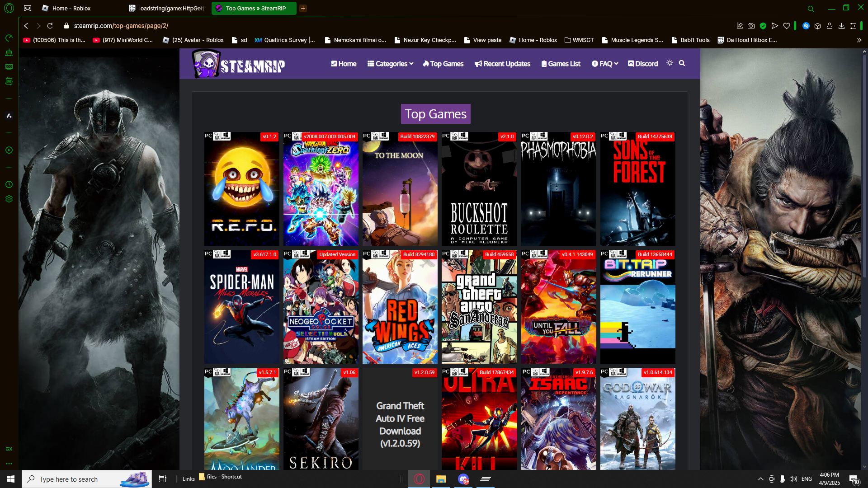Open GX Control speedometer in sidebar
868x488 pixels.
(9, 38)
